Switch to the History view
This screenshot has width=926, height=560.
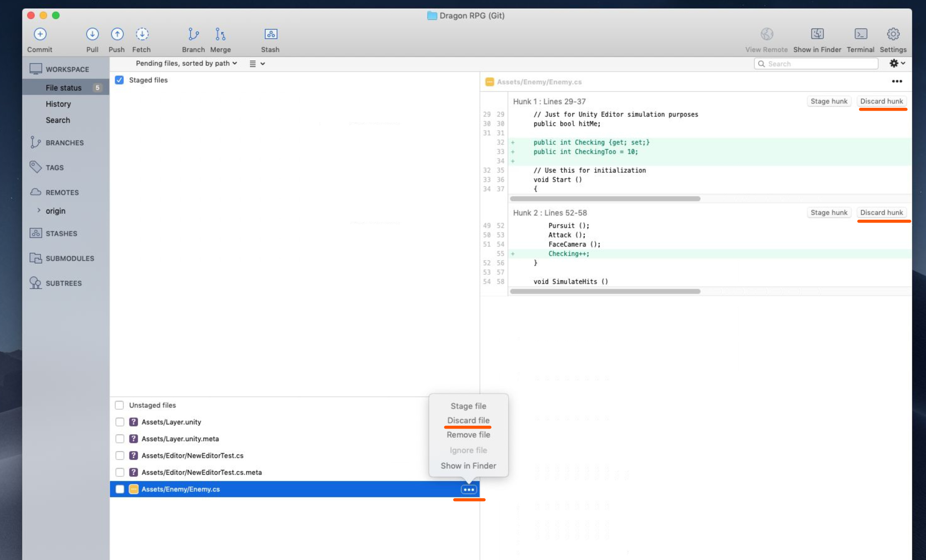coord(58,104)
